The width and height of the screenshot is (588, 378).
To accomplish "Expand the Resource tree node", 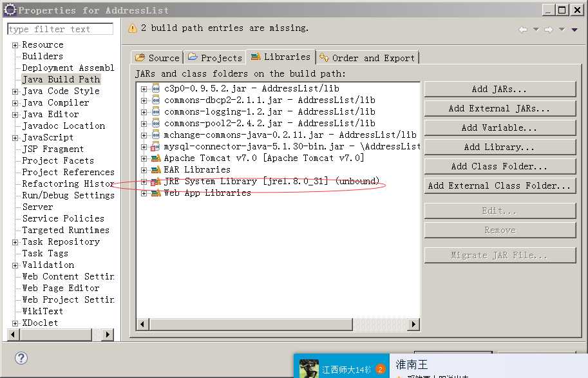I will pyautogui.click(x=15, y=45).
